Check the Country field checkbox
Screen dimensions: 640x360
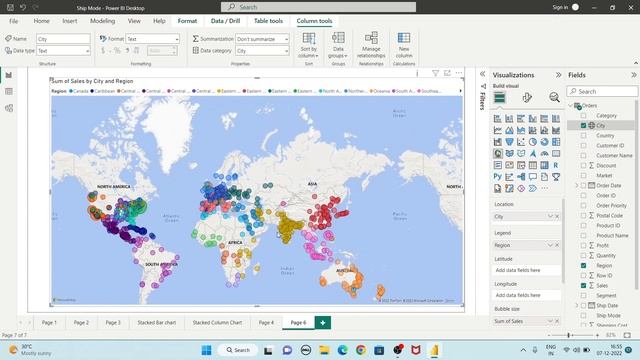(x=583, y=136)
